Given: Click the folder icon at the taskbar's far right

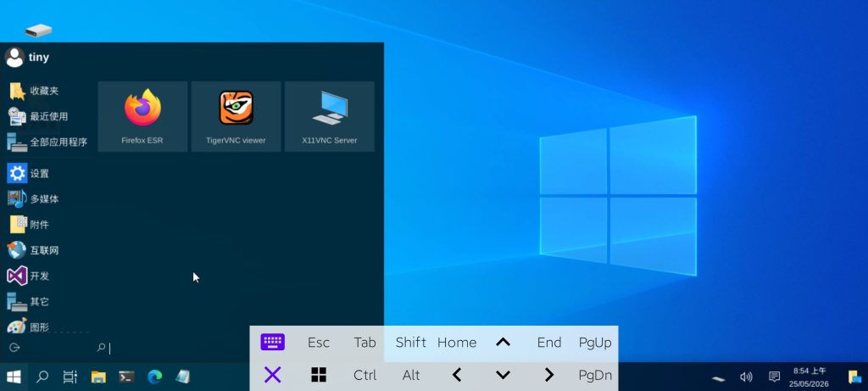Looking at the screenshot, I should click(854, 377).
